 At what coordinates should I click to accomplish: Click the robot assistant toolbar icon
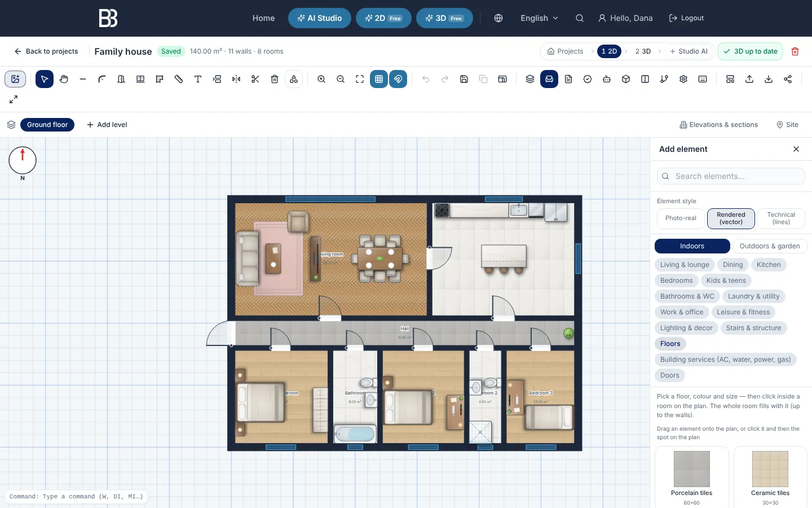(607, 79)
